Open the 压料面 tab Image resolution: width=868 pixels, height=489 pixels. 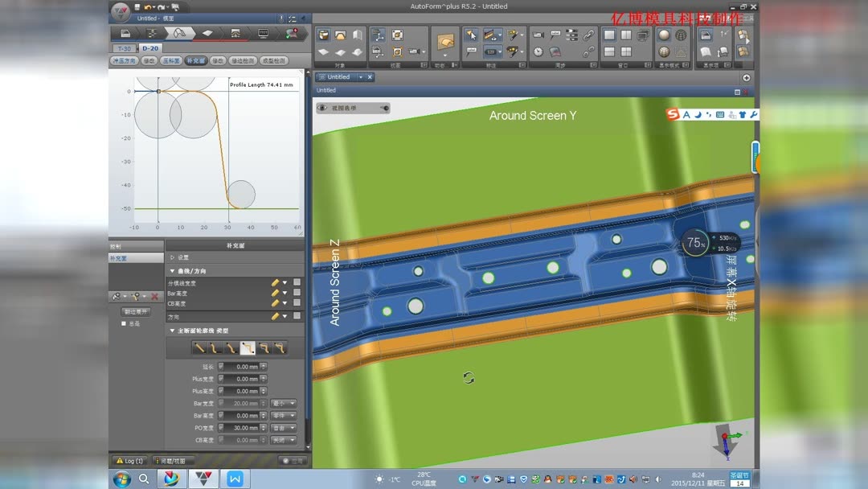point(171,60)
